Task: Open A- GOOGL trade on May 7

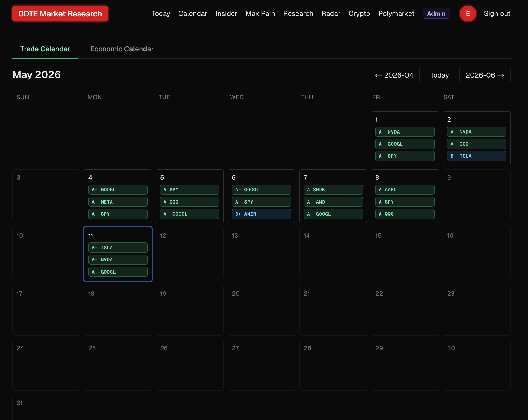Action: (x=333, y=214)
